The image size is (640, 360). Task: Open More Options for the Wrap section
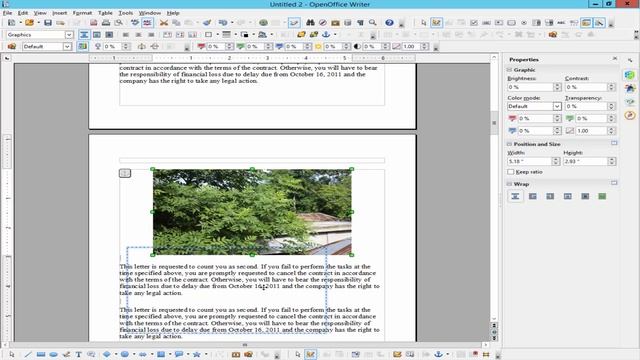614,183
